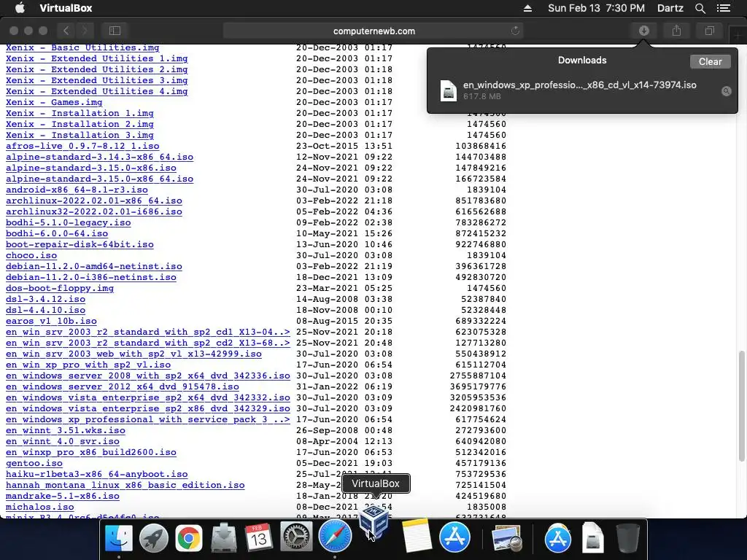This screenshot has width=747, height=560.
Task: Switch to Safari in the Dock
Action: [335, 536]
